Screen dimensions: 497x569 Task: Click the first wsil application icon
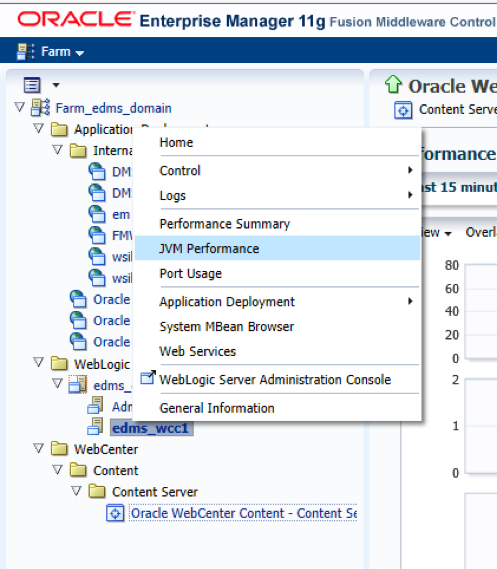(x=97, y=257)
